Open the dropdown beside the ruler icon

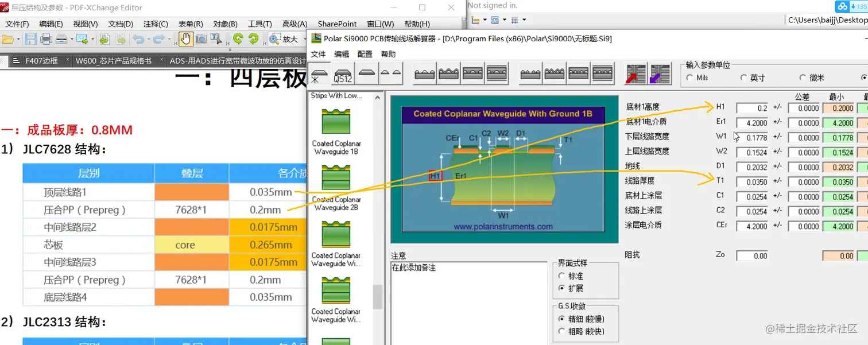[x=485, y=20]
